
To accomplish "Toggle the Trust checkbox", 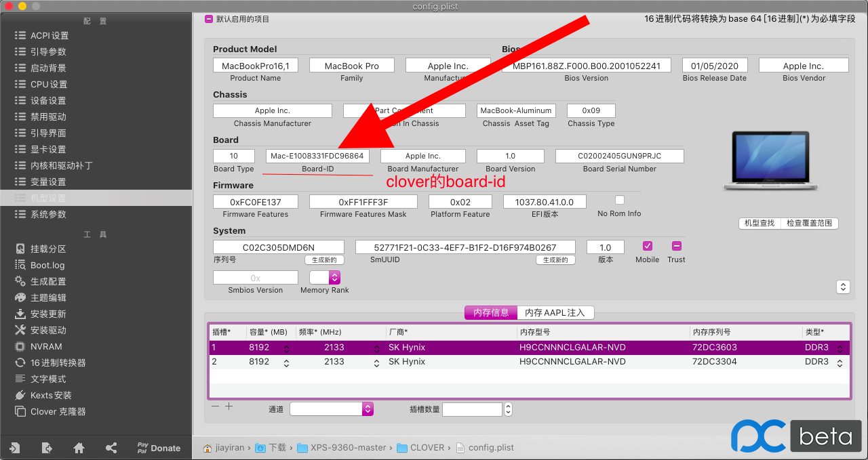I will click(x=676, y=246).
